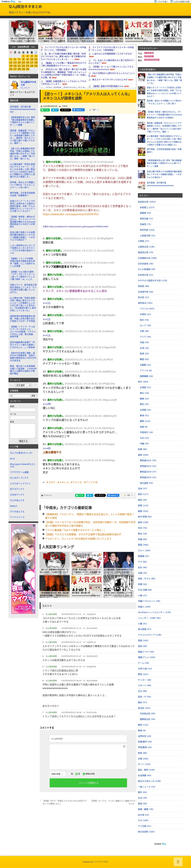The image size is (191, 868).
Task: Click the メール field in the message form
Action: (x=23, y=418)
